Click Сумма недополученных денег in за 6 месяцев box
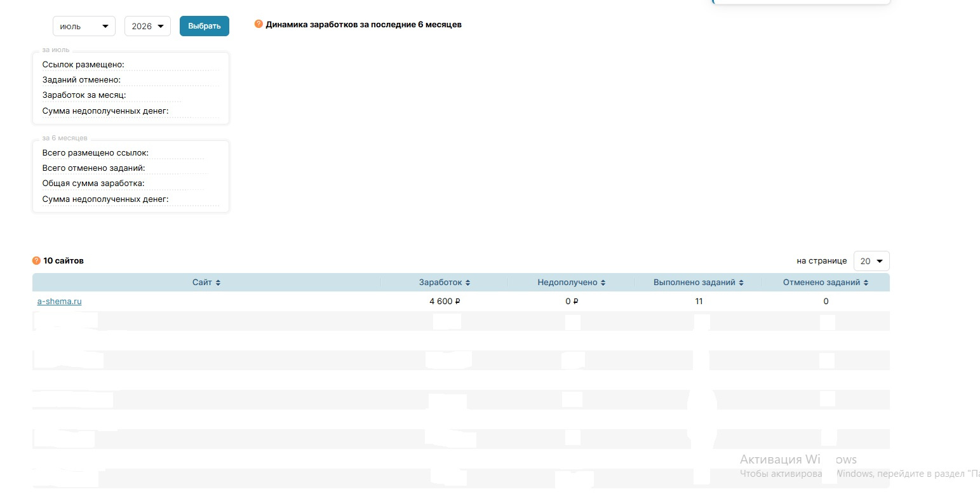Viewport: 980px width, 494px height. point(105,199)
